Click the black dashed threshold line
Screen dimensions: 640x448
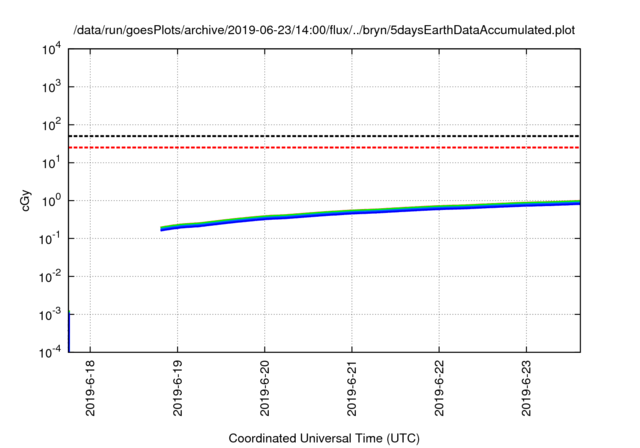324,136
